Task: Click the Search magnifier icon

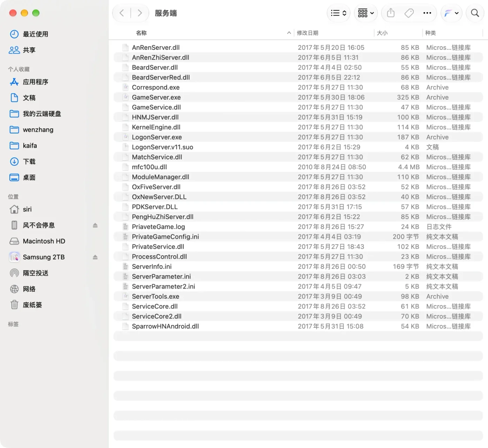Action: (x=475, y=13)
